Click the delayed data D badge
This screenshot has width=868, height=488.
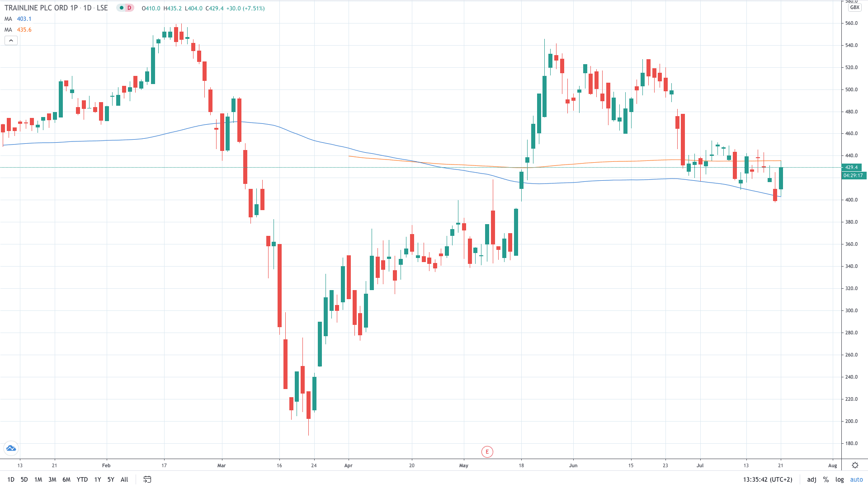click(x=129, y=8)
